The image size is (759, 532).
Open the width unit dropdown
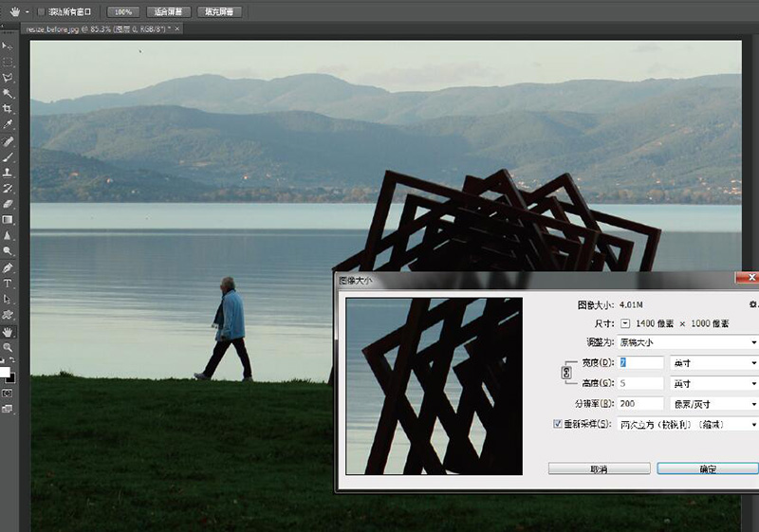713,362
